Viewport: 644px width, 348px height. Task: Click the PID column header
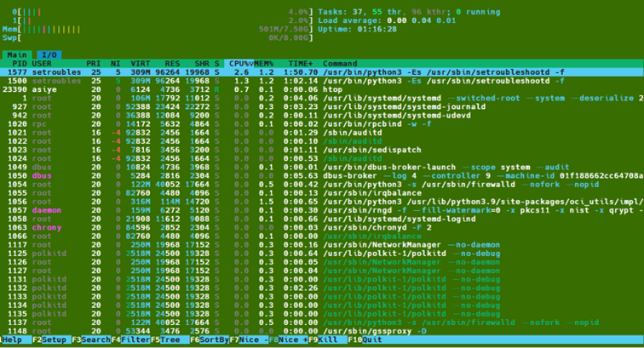[19, 64]
